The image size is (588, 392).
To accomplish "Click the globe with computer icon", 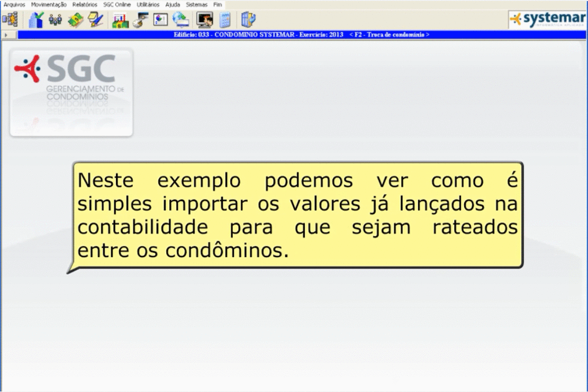I will click(180, 20).
